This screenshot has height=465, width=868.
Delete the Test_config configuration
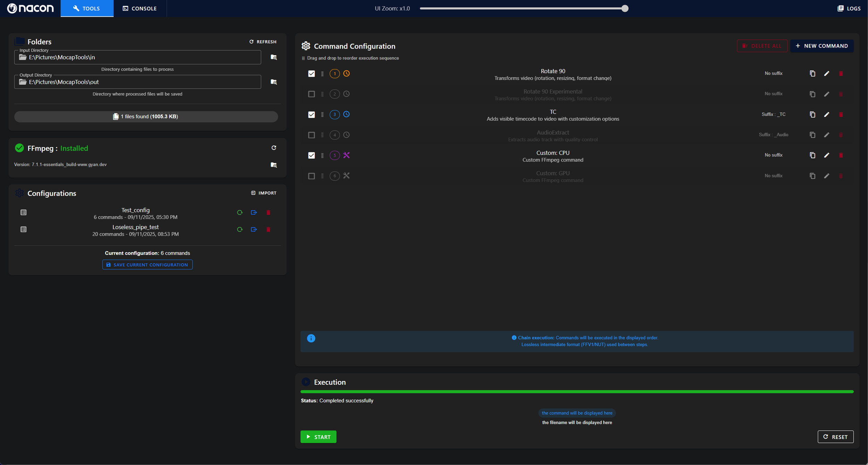tap(268, 212)
